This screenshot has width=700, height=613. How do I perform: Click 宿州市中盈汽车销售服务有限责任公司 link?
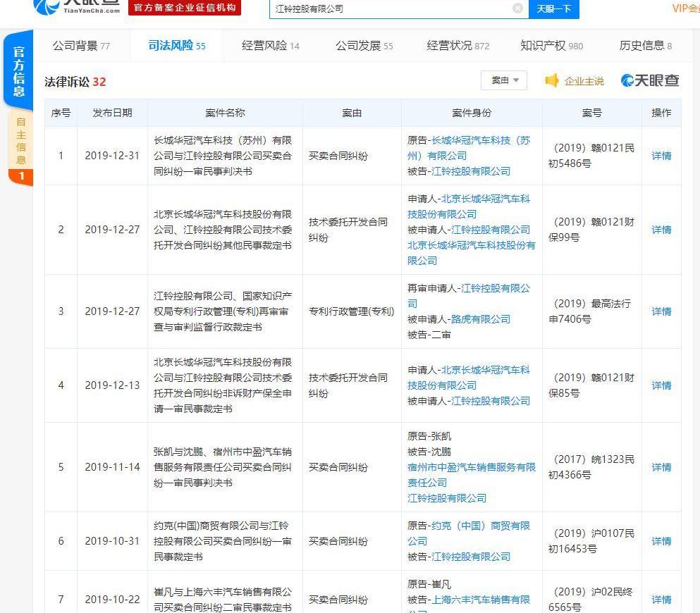click(x=472, y=475)
